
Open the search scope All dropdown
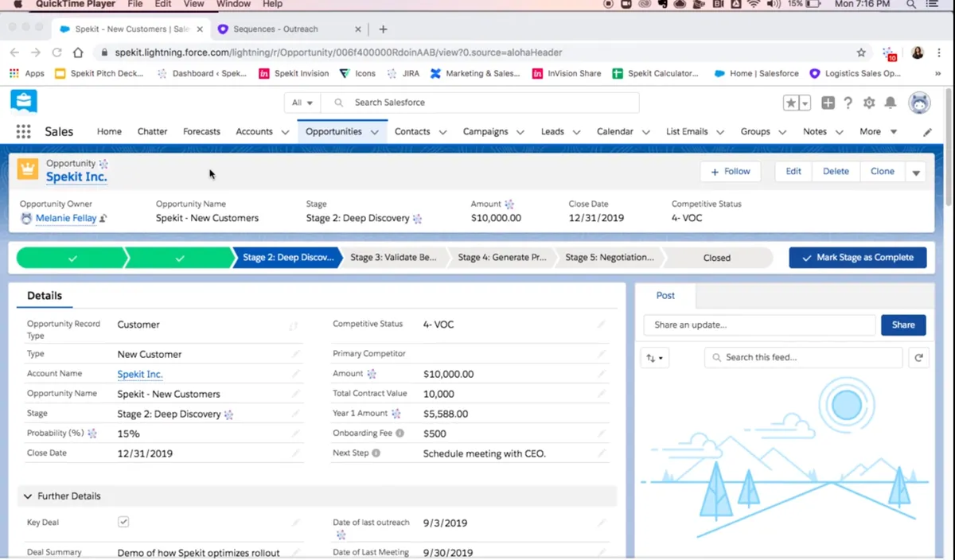(302, 103)
